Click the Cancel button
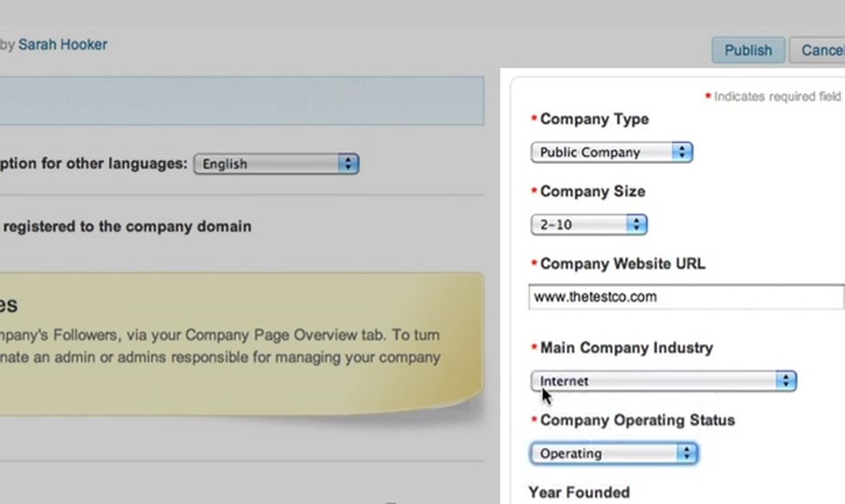 [818, 50]
